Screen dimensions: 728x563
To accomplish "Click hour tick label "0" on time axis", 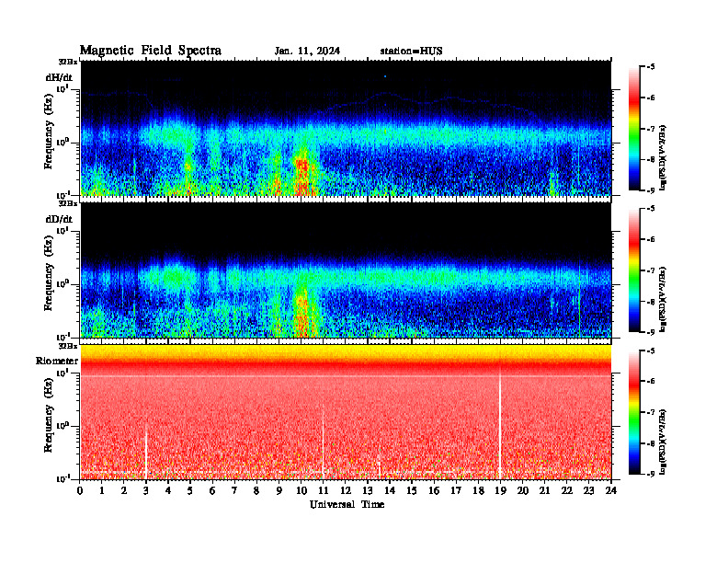I will coord(80,490).
